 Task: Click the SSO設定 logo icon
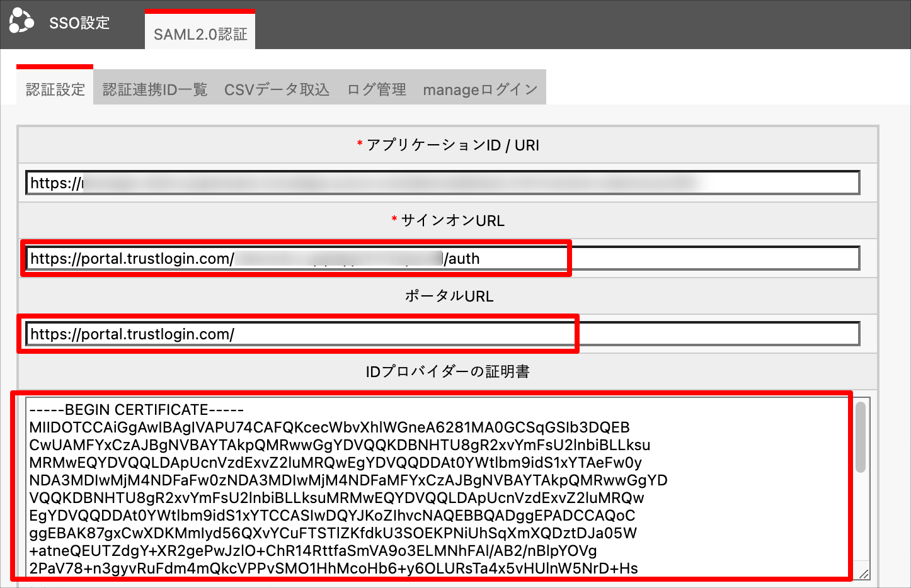(21, 21)
